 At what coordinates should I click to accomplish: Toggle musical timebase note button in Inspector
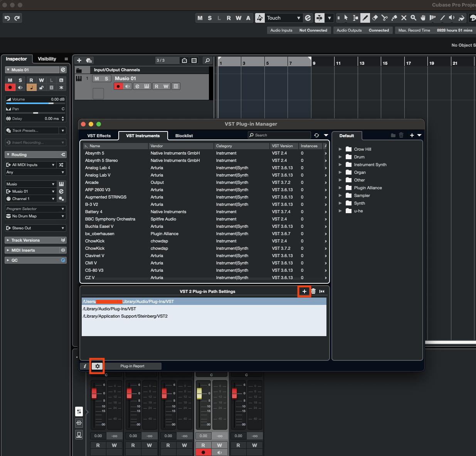(31, 87)
